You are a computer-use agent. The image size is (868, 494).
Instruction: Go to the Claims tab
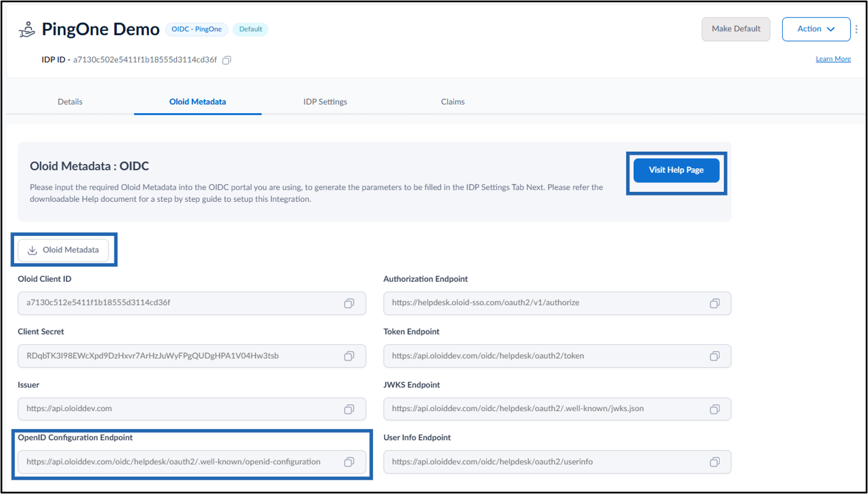pos(453,101)
